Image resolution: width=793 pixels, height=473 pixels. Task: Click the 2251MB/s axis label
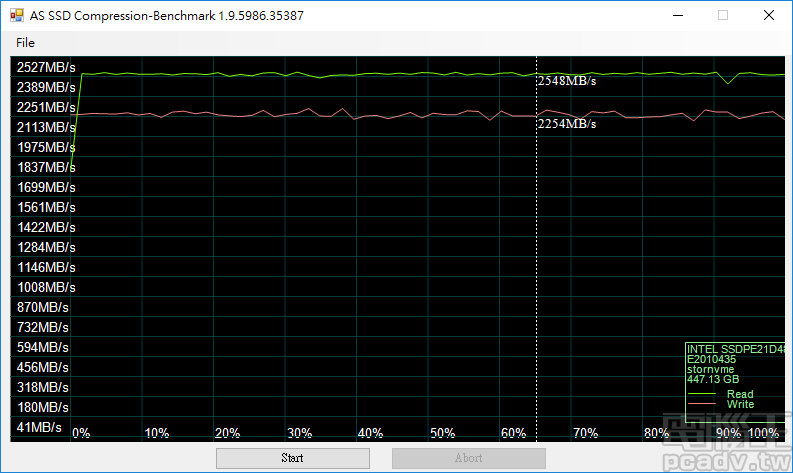click(46, 107)
